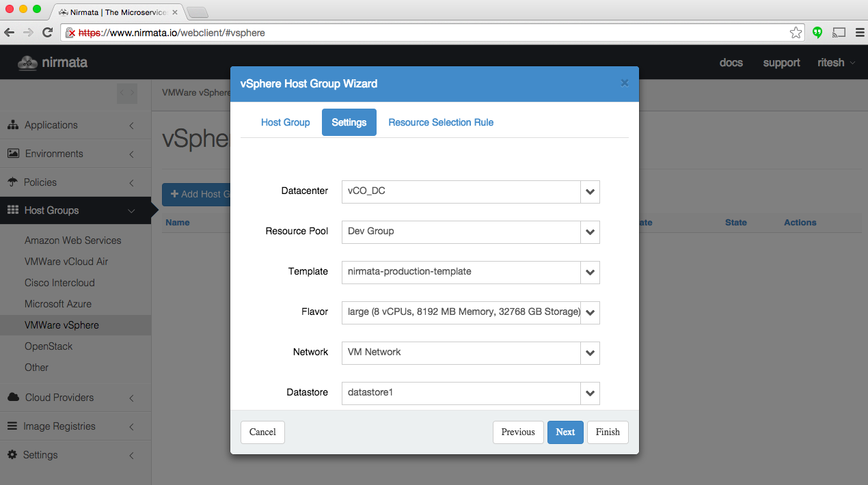The height and width of the screenshot is (485, 868).
Task: Select VMWare vSphere in sidebar
Action: click(62, 325)
